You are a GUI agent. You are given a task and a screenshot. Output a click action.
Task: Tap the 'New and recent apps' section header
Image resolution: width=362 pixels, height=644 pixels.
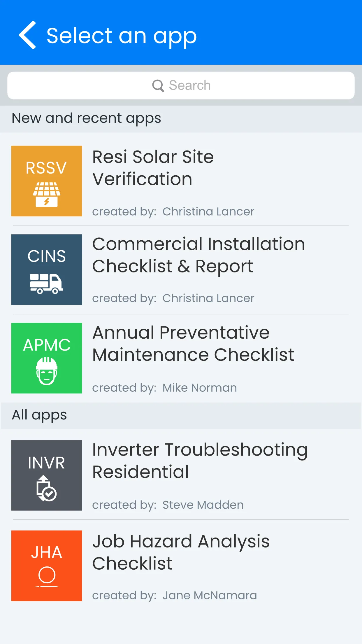point(86,118)
